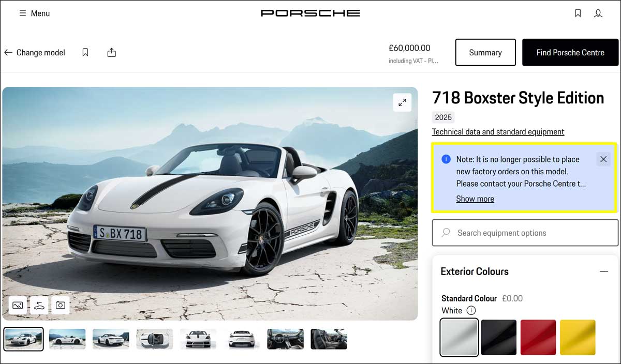This screenshot has width=621, height=364.
Task: Click the blue info icon in note
Action: [x=446, y=159]
